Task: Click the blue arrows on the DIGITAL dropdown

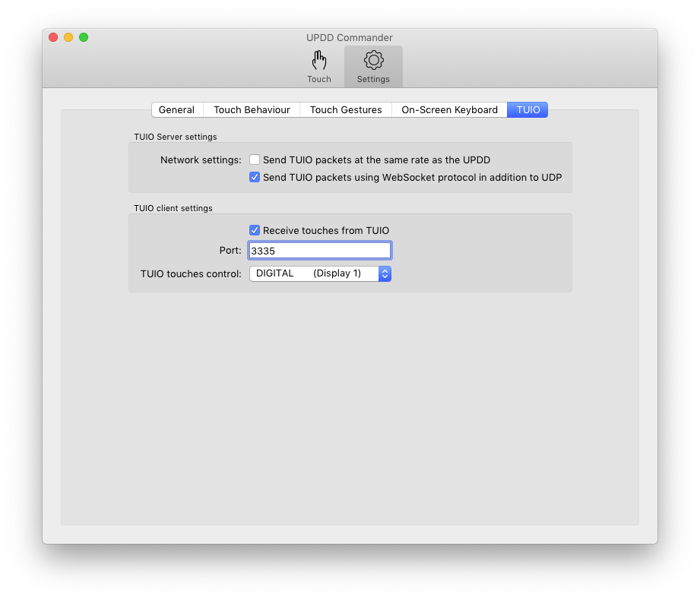Action: (x=385, y=273)
